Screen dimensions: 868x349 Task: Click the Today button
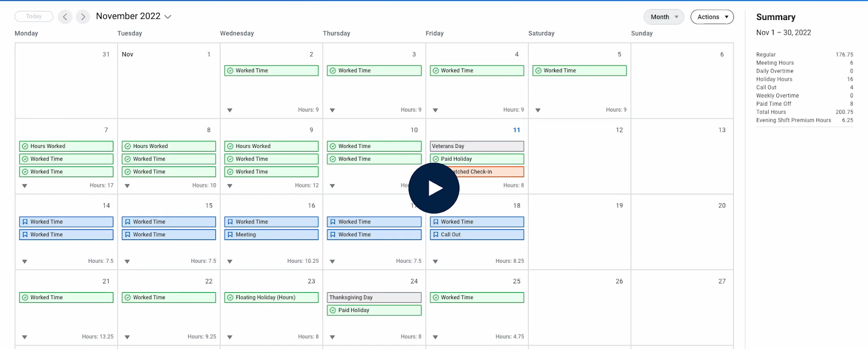[34, 16]
